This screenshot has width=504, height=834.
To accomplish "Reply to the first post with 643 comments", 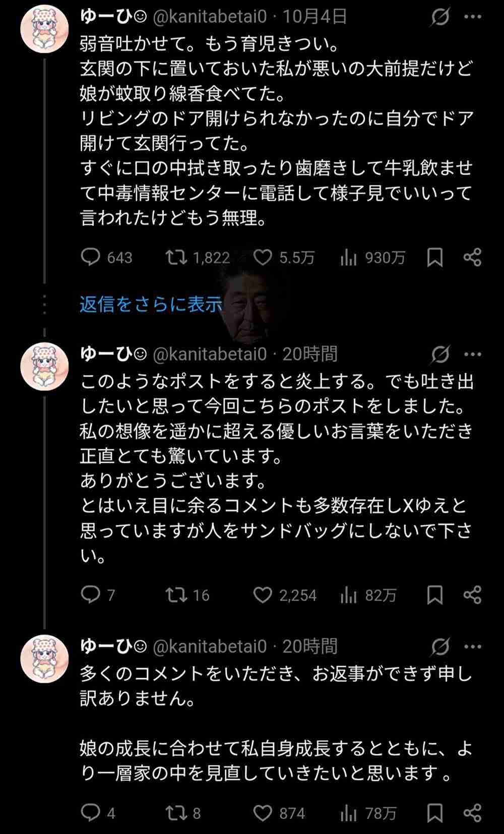I will [91, 258].
